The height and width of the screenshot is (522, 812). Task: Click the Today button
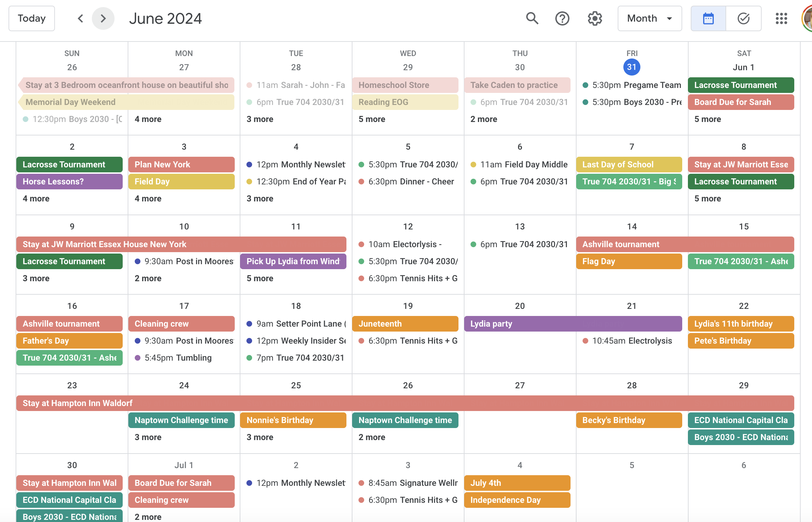point(32,18)
